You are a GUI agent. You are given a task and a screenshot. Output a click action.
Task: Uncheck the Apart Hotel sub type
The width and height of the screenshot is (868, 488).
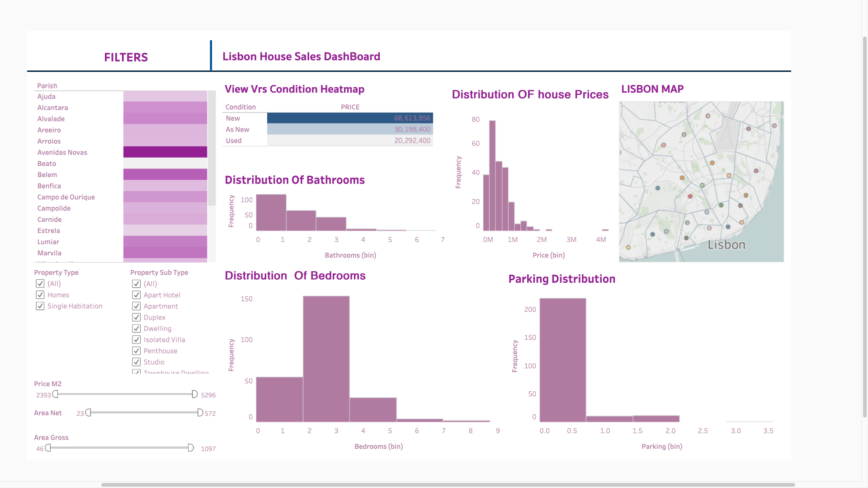(x=136, y=295)
